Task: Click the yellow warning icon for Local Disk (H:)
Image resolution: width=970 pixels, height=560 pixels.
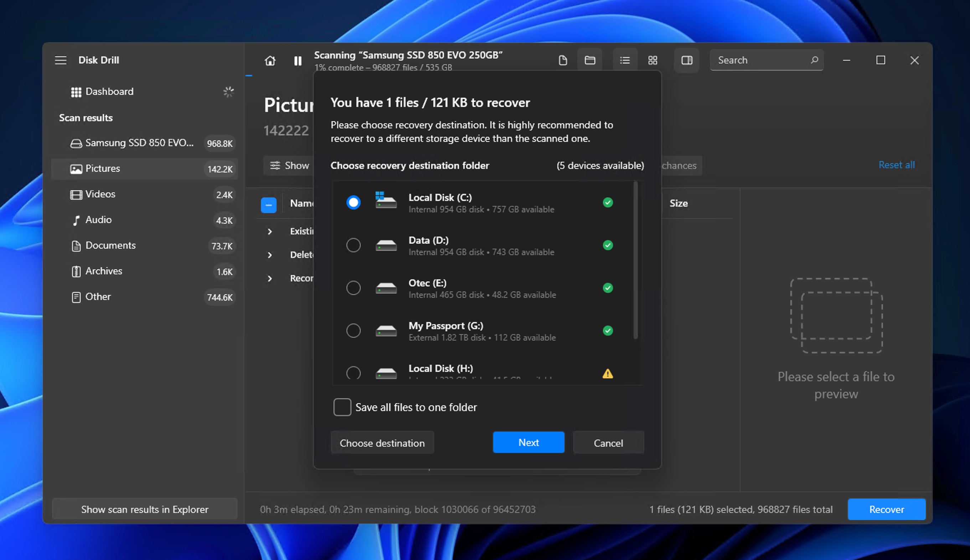Action: tap(608, 373)
